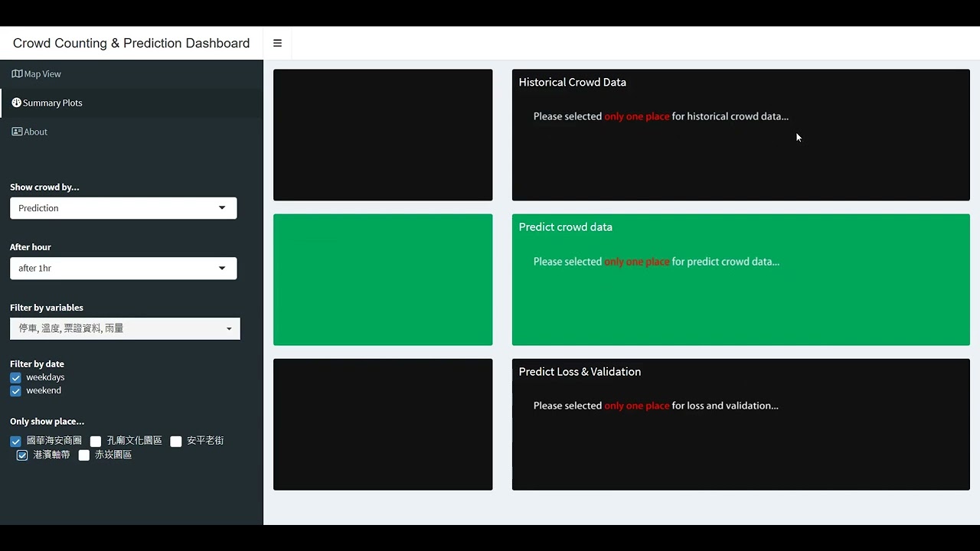Click the Summary Plots dashboard icon

[16, 103]
